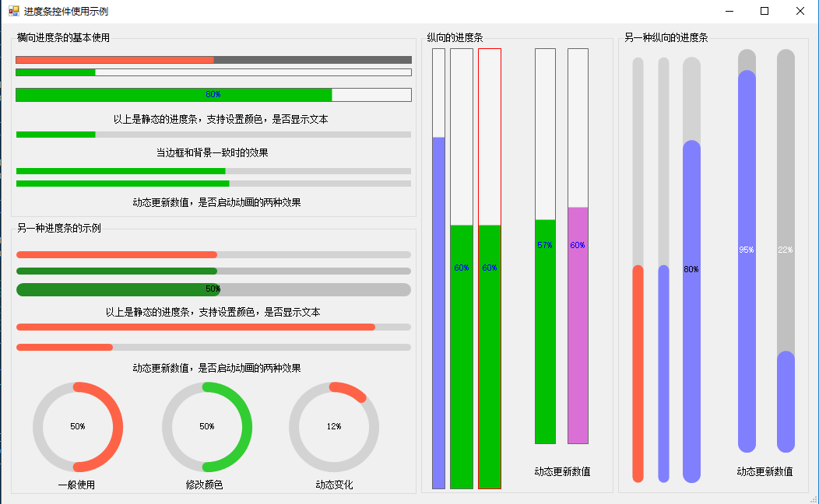This screenshot has width=819, height=504.
Task: Click the green ring progress above 修改颜色
Action: coord(207,427)
